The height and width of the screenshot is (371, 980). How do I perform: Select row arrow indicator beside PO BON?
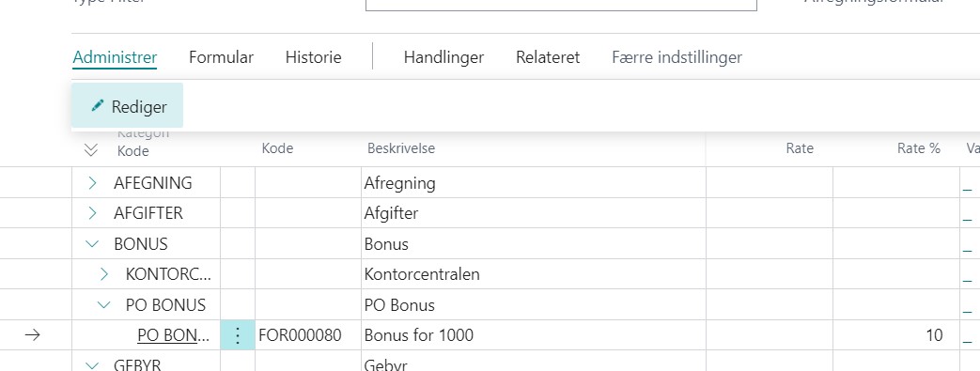coord(32,335)
